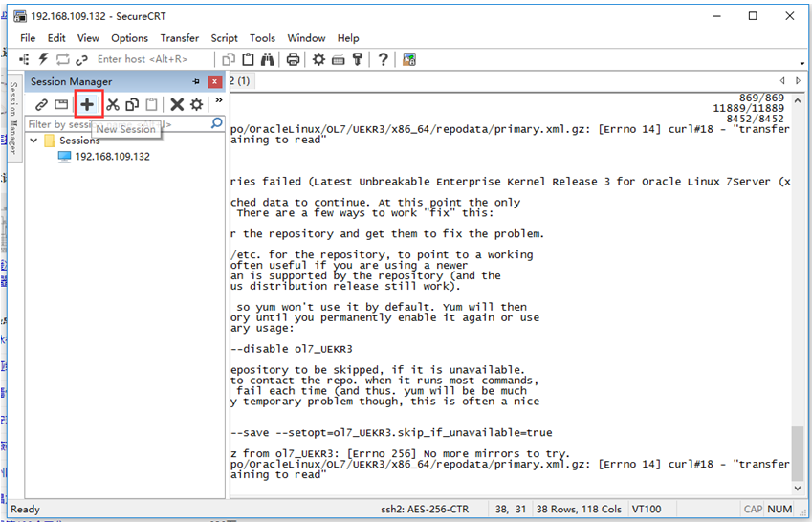
Task: Close the Session Manager panel
Action: pos(214,81)
